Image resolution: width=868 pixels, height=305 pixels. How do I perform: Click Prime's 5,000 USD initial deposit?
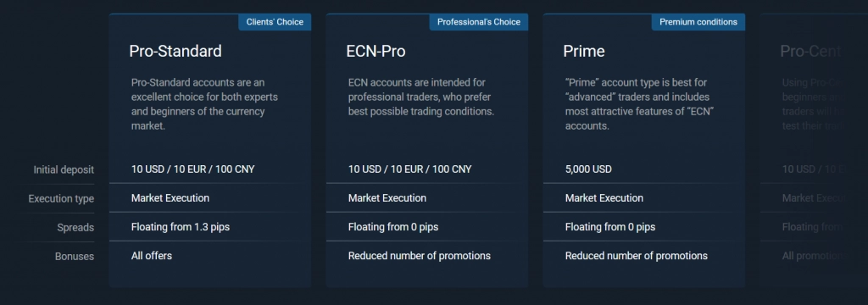coord(588,169)
